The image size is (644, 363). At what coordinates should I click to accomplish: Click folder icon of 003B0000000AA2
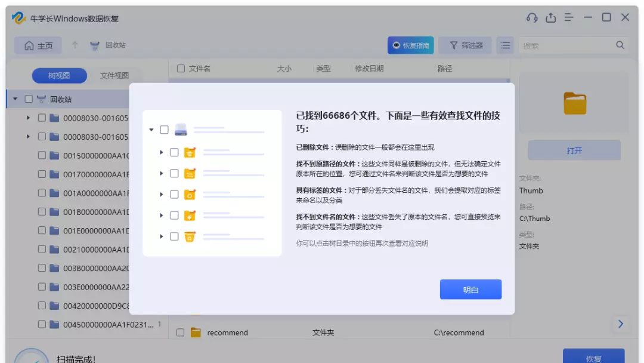54,268
